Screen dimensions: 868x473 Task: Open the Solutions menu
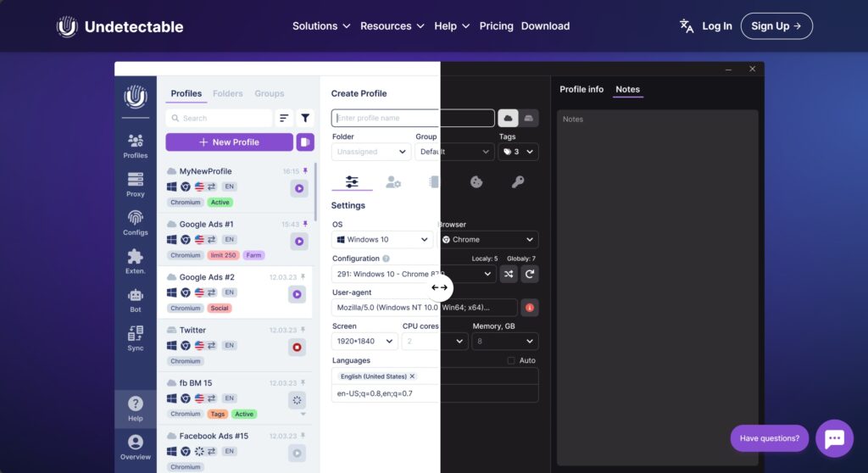point(321,26)
